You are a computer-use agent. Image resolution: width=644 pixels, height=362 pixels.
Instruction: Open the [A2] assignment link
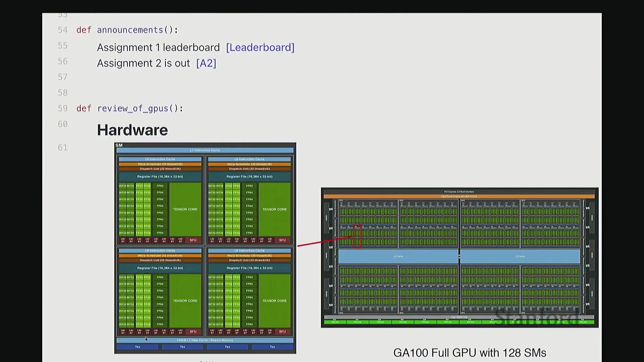click(206, 63)
